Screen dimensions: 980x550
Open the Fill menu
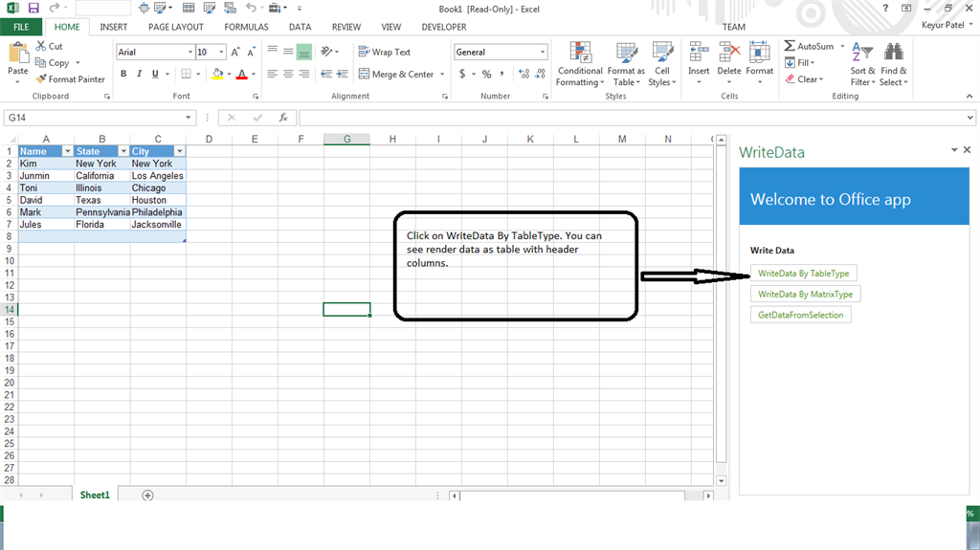[799, 62]
